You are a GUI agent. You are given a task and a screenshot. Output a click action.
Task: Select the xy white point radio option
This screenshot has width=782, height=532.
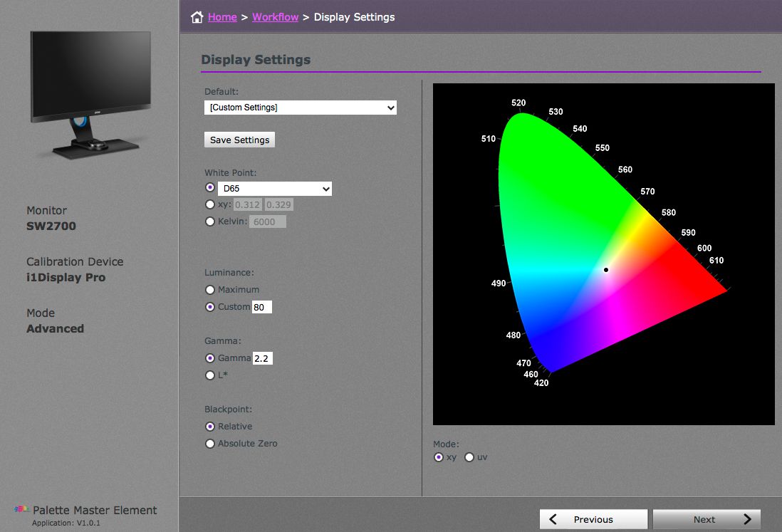pyautogui.click(x=210, y=204)
